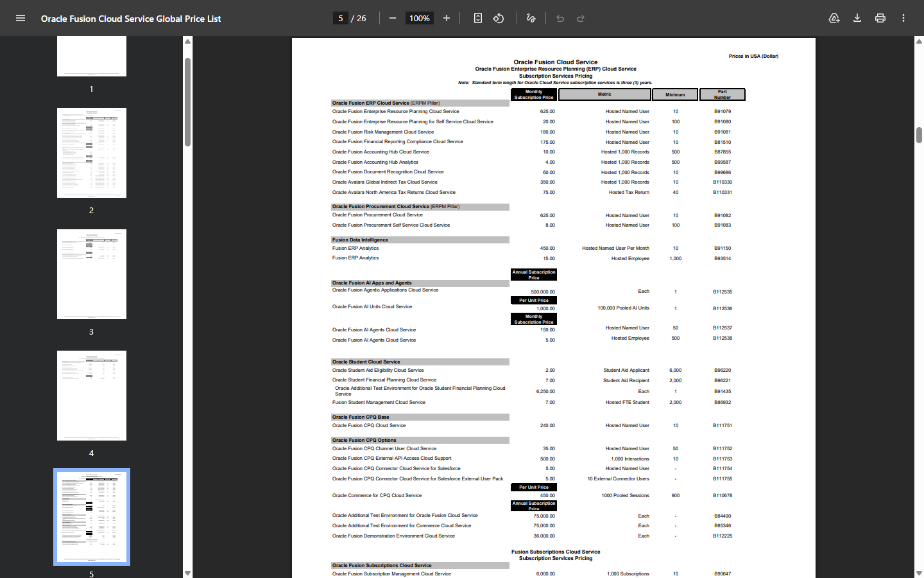Click the '100,000 Pooled AI Units' metric
924x578 pixels.
[623, 308]
